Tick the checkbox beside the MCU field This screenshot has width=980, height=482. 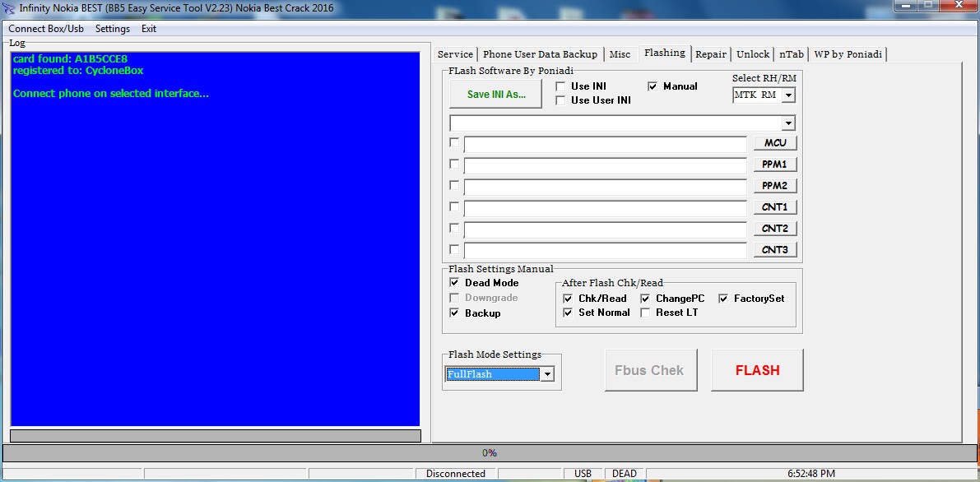coord(454,142)
